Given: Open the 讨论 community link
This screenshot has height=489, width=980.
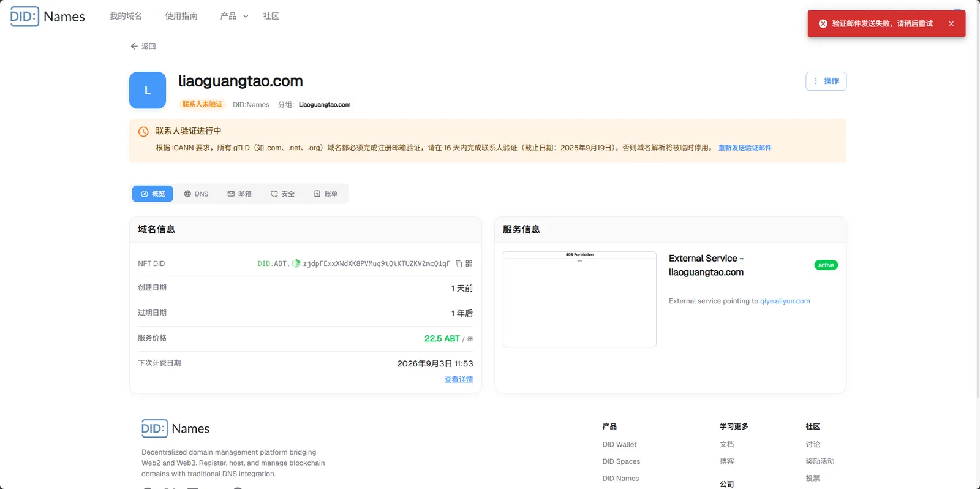Looking at the screenshot, I should pyautogui.click(x=813, y=445).
